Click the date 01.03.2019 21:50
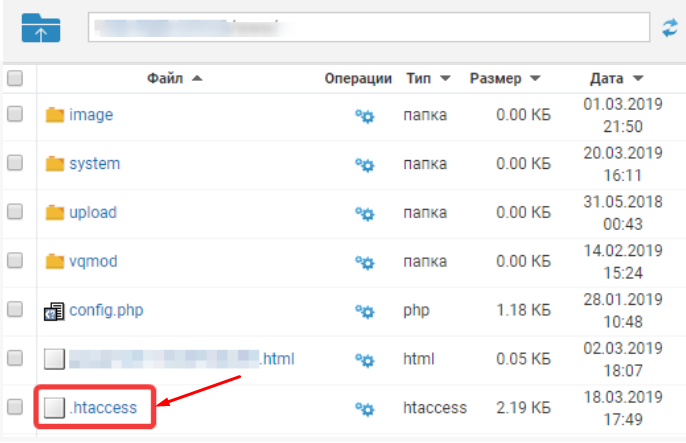Viewport: 686px width, 443px height. pos(623,115)
